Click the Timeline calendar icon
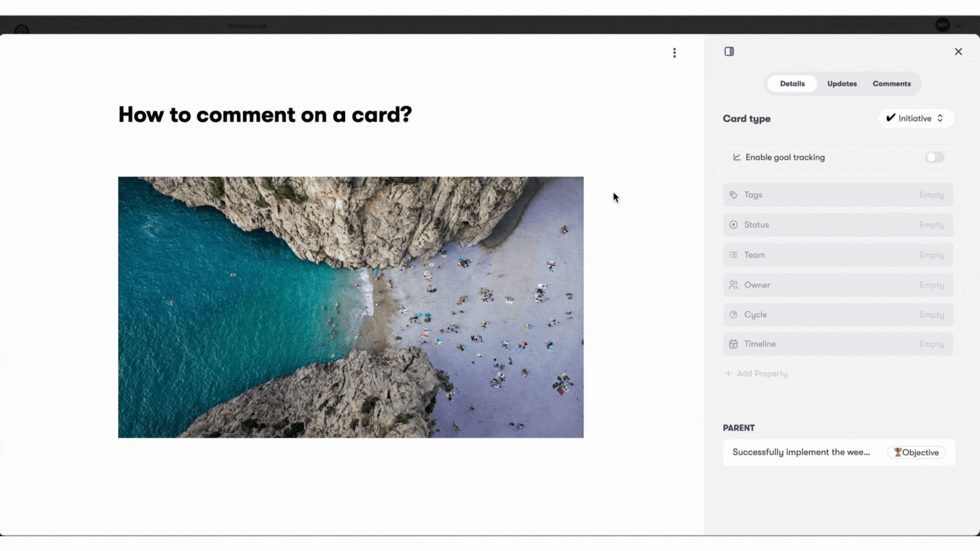This screenshot has width=980, height=551. [x=733, y=344]
